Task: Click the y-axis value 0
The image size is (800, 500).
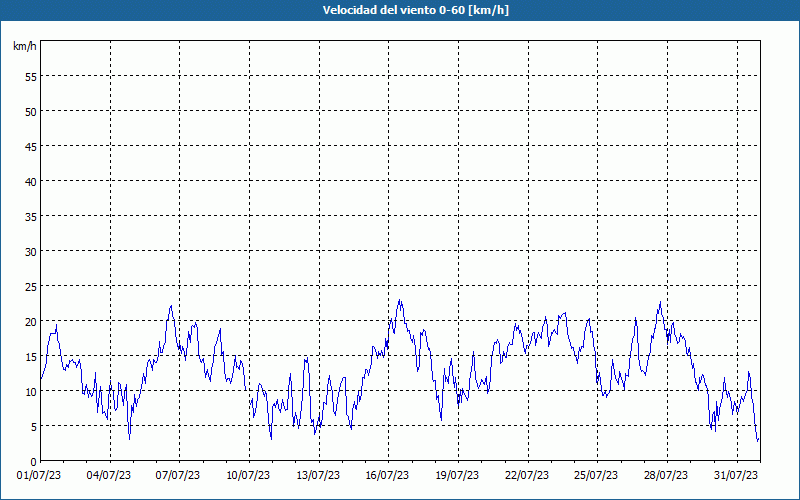Action: [34, 462]
